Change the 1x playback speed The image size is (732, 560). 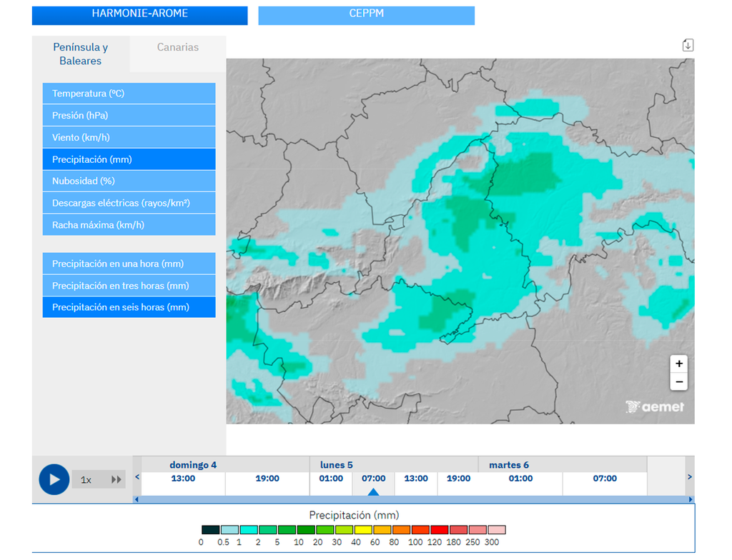coord(86,480)
